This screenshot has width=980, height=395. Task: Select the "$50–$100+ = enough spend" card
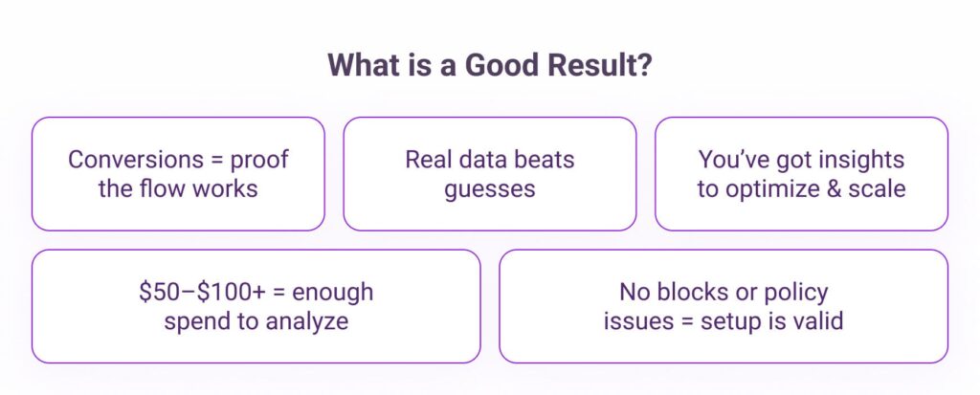[x=256, y=306]
